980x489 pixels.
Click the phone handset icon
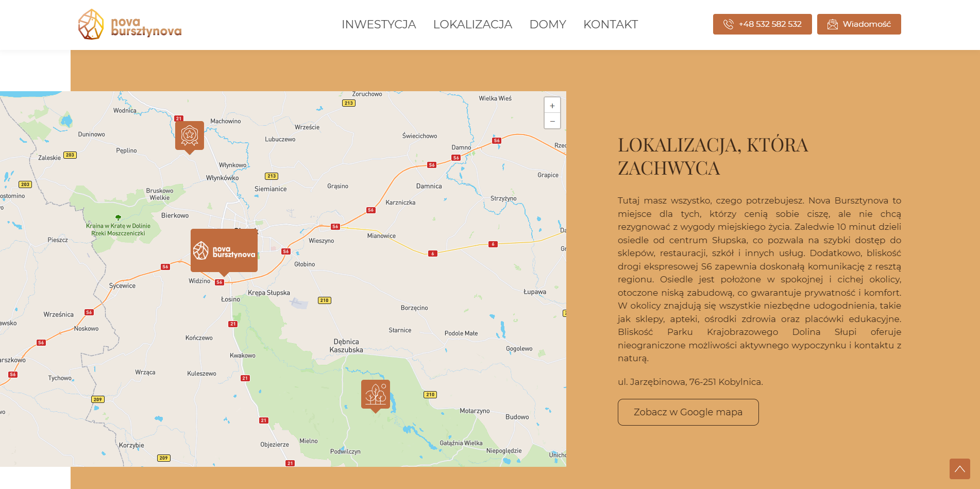click(728, 24)
